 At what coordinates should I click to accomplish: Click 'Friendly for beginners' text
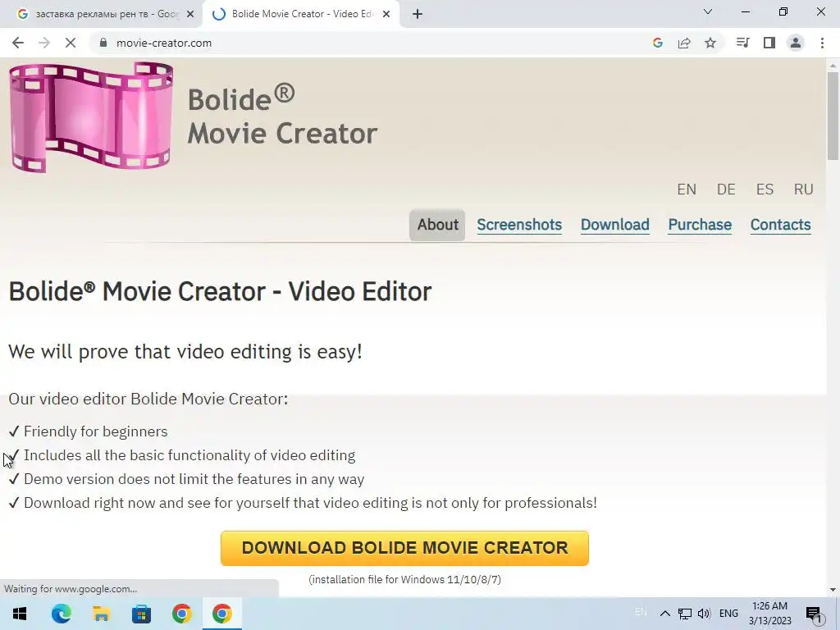pos(96,431)
